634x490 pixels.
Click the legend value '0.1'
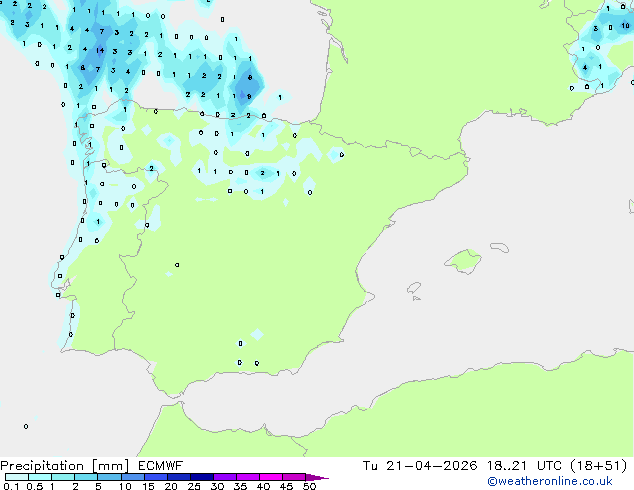[x=11, y=486]
